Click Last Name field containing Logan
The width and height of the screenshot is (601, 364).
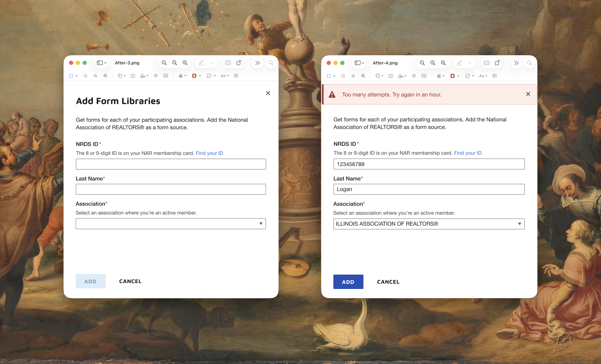tap(429, 189)
